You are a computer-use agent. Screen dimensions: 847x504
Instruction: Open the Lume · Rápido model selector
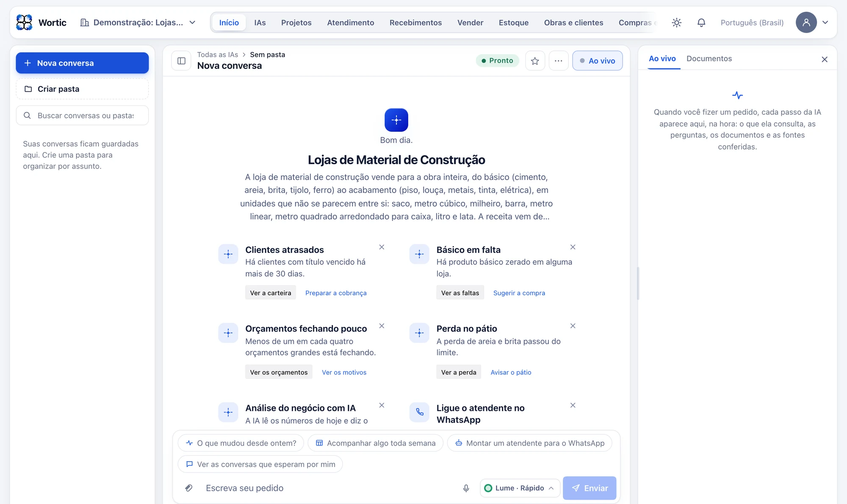pos(520,488)
